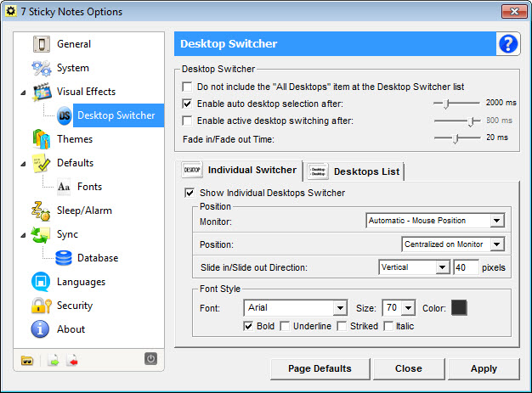Click the Close button

[409, 368]
